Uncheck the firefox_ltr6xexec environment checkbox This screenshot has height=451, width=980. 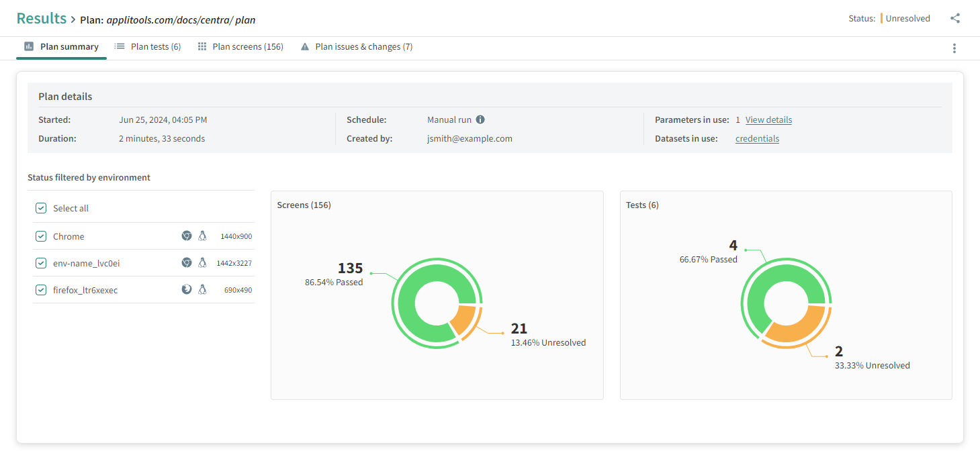click(x=41, y=290)
